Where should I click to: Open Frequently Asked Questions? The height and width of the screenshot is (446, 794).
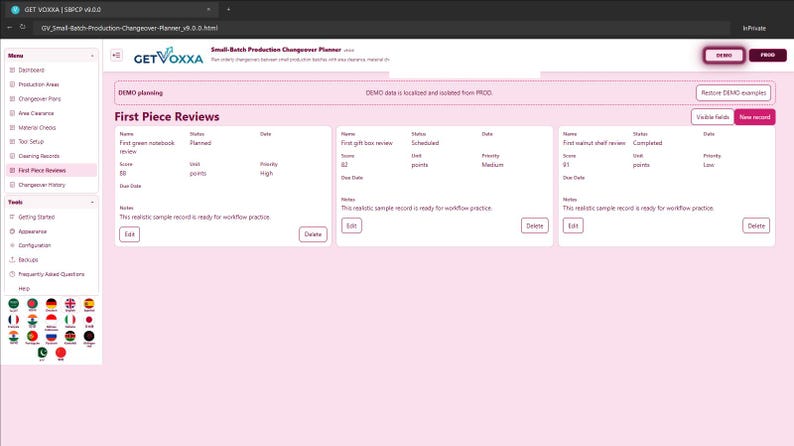tap(51, 274)
